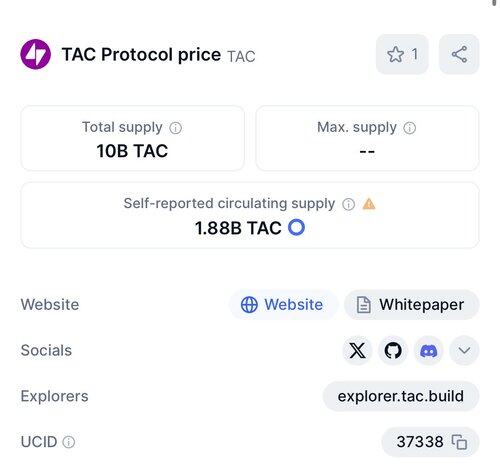Click the Max. supply card
This screenshot has width=500, height=473.
point(367,138)
